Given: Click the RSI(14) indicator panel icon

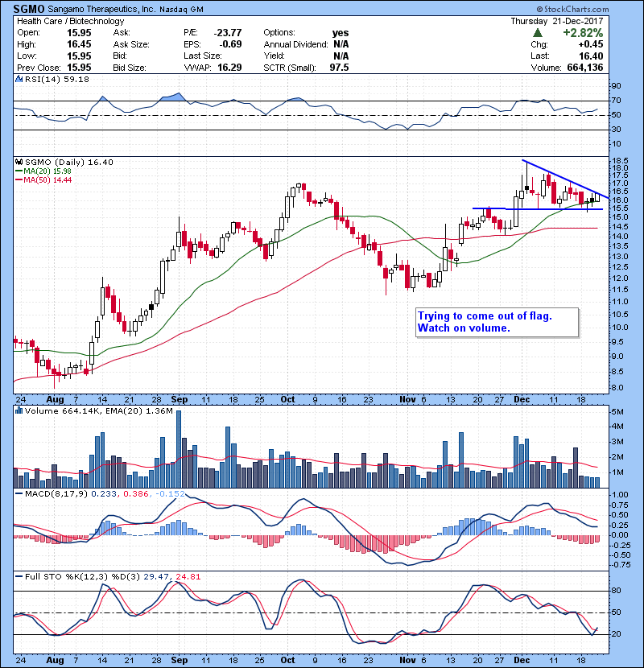Looking at the screenshot, I should 19,79.
